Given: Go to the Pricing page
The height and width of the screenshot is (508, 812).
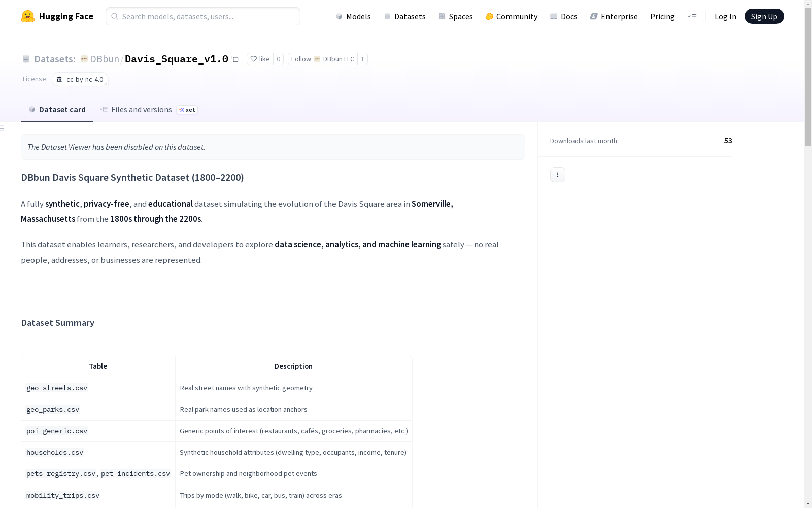Looking at the screenshot, I should pyautogui.click(x=662, y=16).
